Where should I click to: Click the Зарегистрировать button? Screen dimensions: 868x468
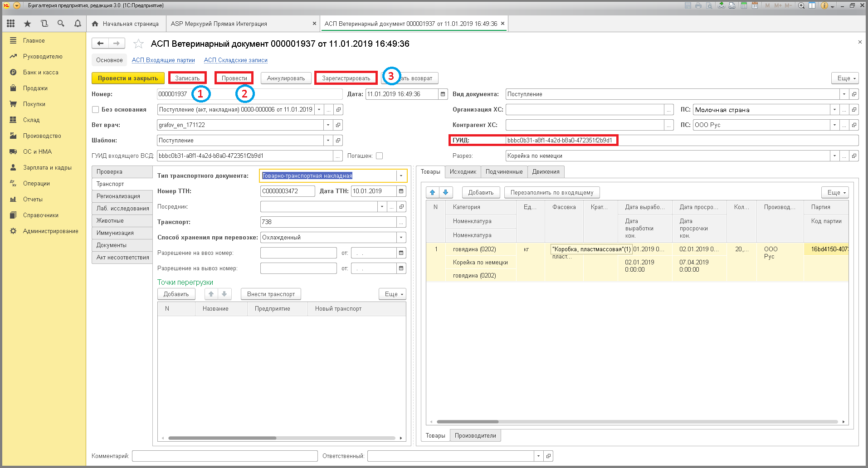[346, 78]
